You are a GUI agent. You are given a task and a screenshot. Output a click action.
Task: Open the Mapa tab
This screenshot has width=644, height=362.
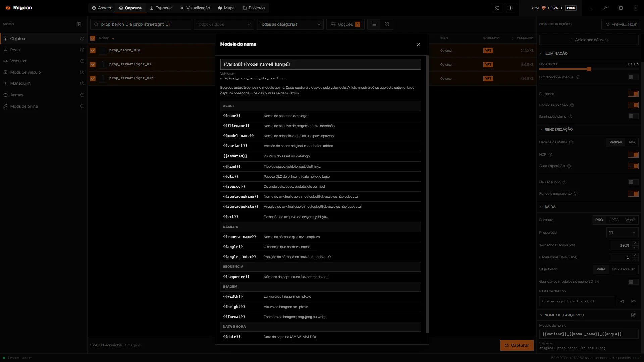pos(226,8)
